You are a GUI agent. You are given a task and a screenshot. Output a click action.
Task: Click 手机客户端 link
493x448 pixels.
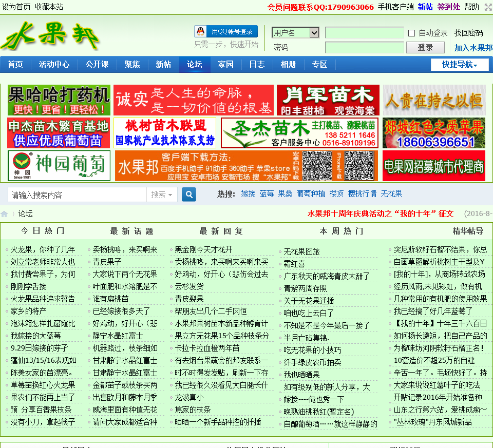395,7
